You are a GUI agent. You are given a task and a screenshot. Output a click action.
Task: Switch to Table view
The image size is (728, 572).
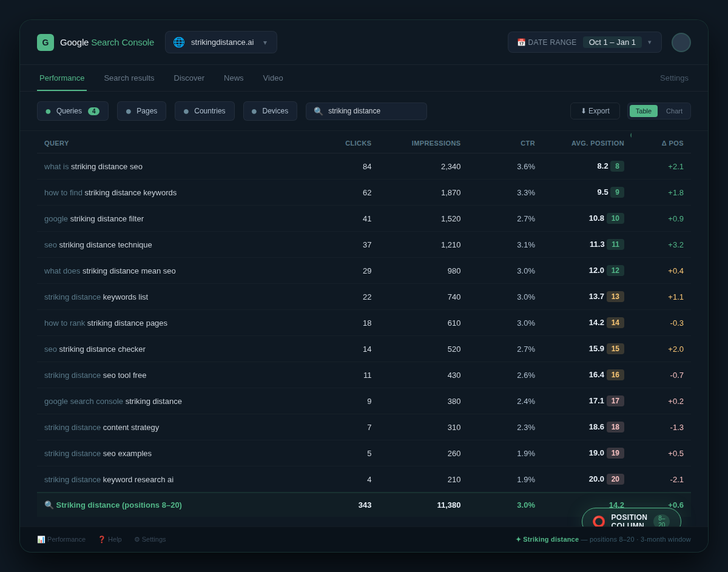click(x=644, y=111)
